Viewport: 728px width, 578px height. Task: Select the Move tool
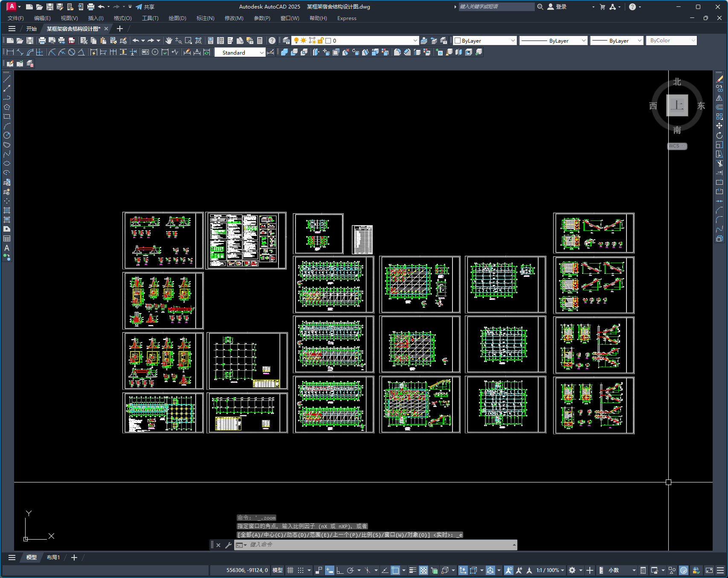(x=720, y=126)
